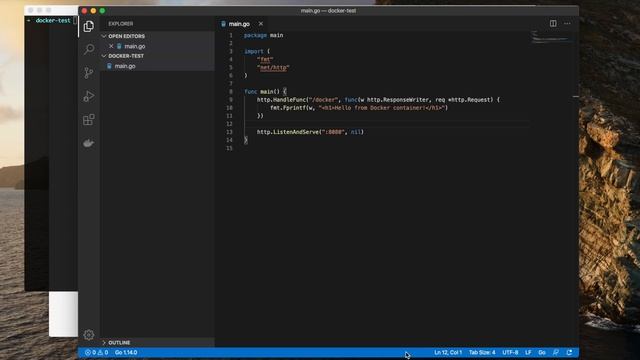Open the notifications icon in status bar

click(569, 352)
